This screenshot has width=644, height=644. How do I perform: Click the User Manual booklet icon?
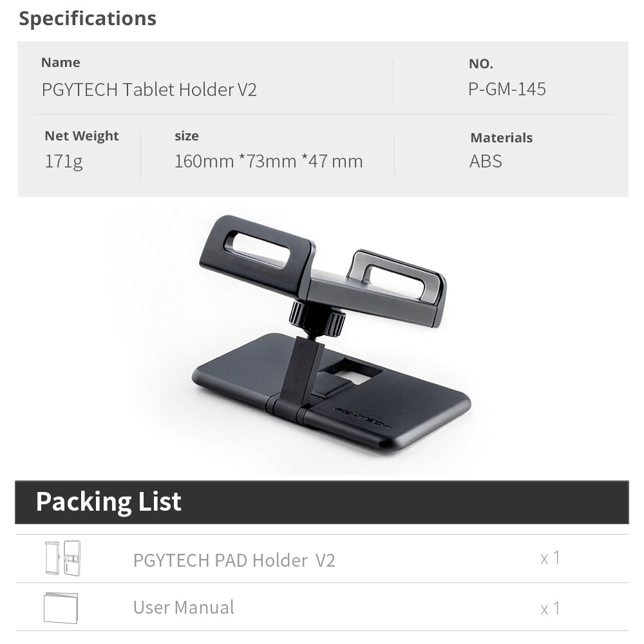coord(61,608)
